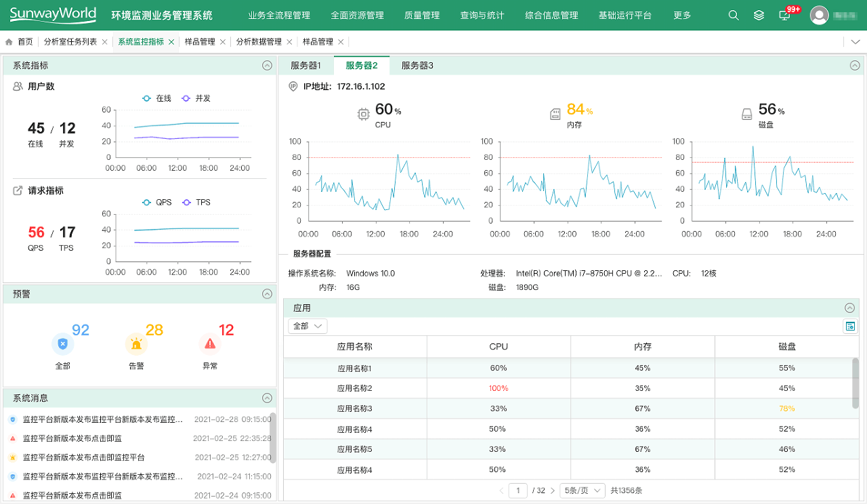Toggle the 并发 series in chart legend
This screenshot has width=867, height=504.
[x=196, y=98]
